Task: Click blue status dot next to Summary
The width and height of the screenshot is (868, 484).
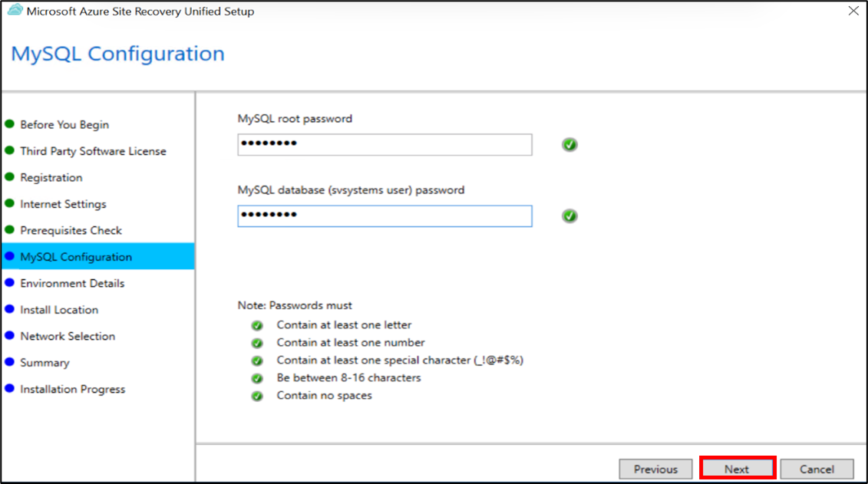Action: click(x=9, y=362)
